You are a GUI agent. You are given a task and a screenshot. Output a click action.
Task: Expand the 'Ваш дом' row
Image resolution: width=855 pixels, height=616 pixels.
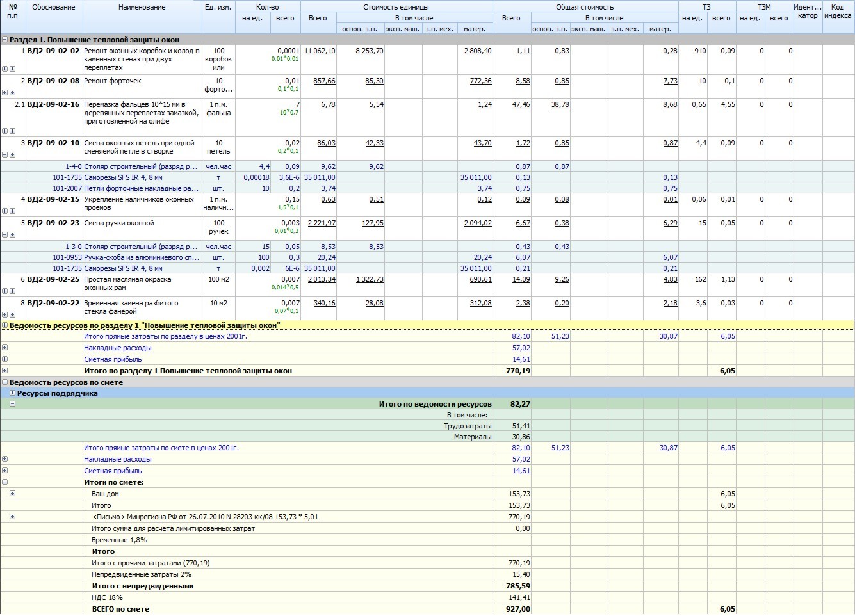pos(12,494)
